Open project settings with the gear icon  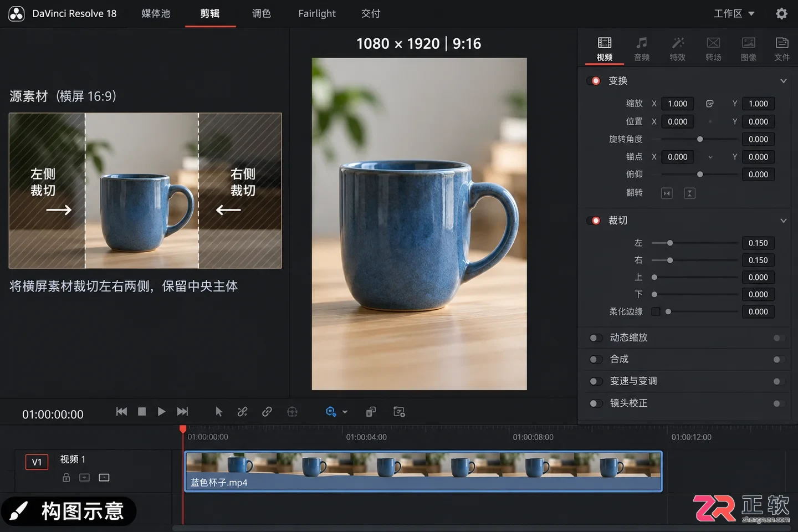tap(781, 13)
